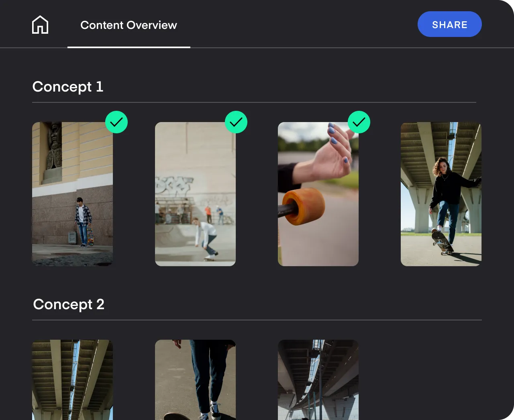The width and height of the screenshot is (514, 420).
Task: View the skatepark graffiti thumbnail
Action: click(195, 194)
